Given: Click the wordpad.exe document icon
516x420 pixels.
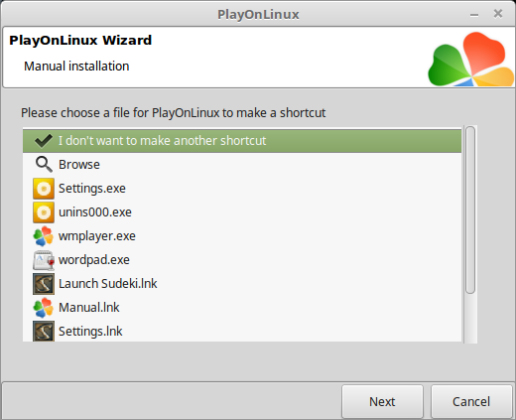Looking at the screenshot, I should (x=44, y=260).
